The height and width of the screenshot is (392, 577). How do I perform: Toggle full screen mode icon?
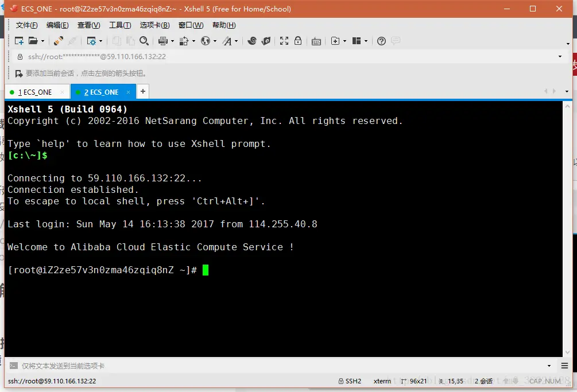284,41
